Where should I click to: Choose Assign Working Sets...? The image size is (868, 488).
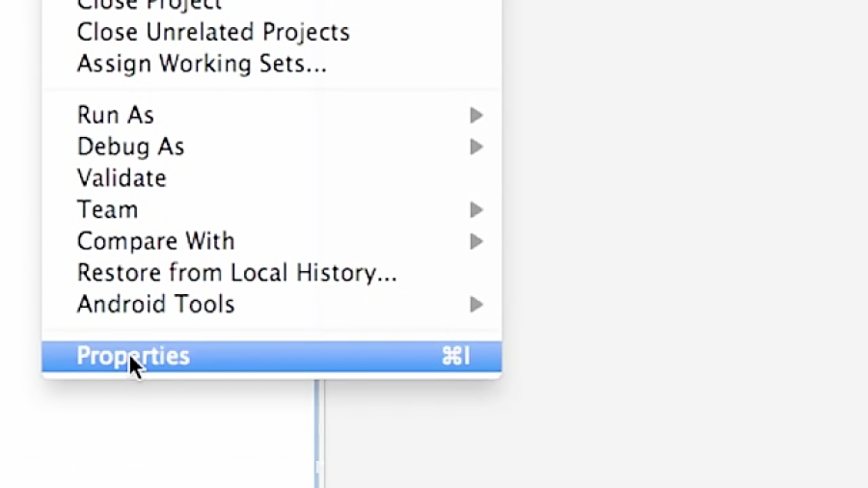tap(202, 65)
